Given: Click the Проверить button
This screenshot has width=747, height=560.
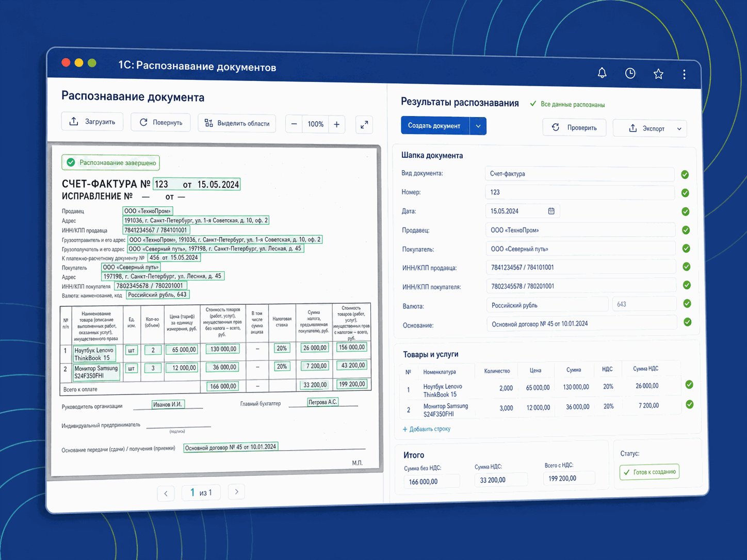Looking at the screenshot, I should [575, 127].
